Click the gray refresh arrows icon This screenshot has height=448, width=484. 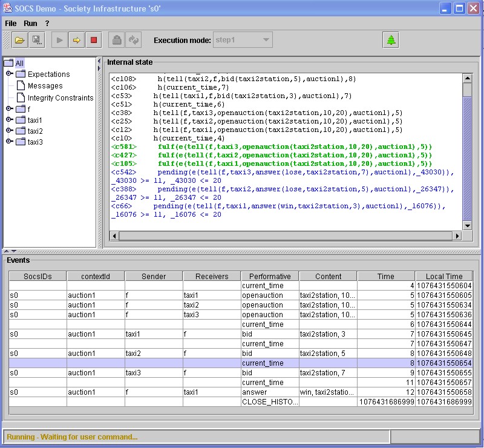click(x=134, y=41)
